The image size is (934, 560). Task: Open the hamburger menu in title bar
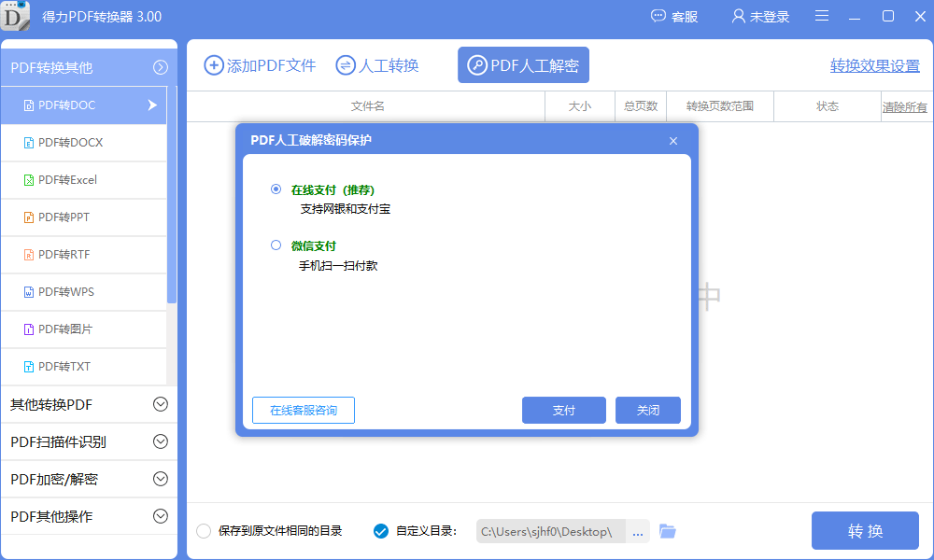(x=821, y=16)
